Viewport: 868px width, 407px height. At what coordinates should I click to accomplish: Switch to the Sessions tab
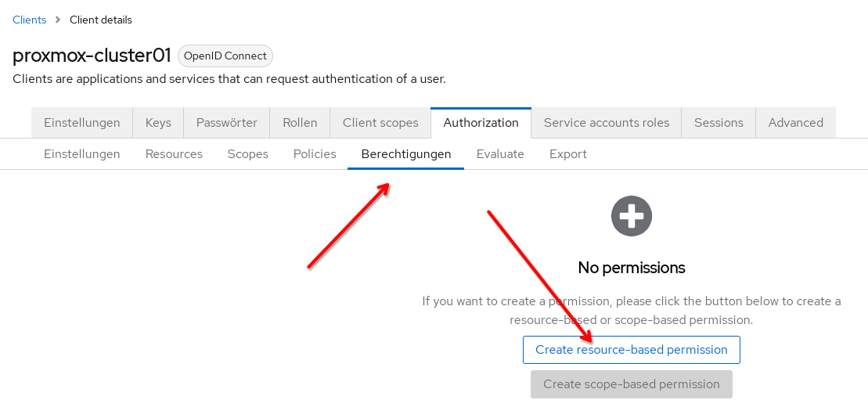point(719,123)
